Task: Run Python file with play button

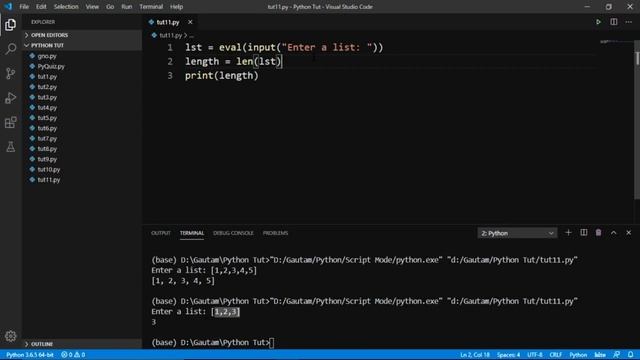Action: pyautogui.click(x=598, y=22)
